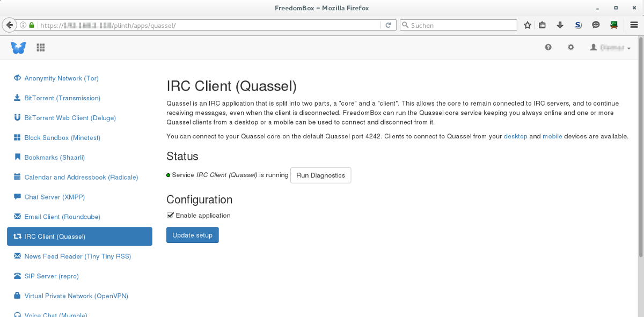Open the Firefox hamburger menu
Viewport: 644px width, 317px height.
tap(634, 25)
